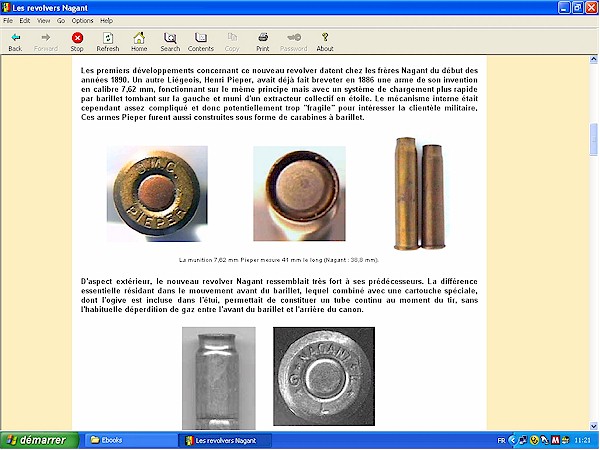This screenshot has height=450, width=600.
Task: Open the Edit menu
Action: click(25, 21)
